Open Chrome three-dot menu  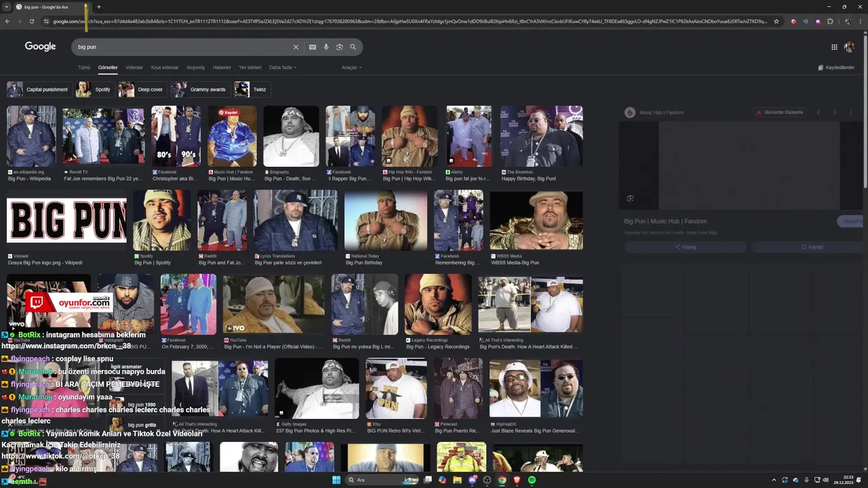[860, 21]
